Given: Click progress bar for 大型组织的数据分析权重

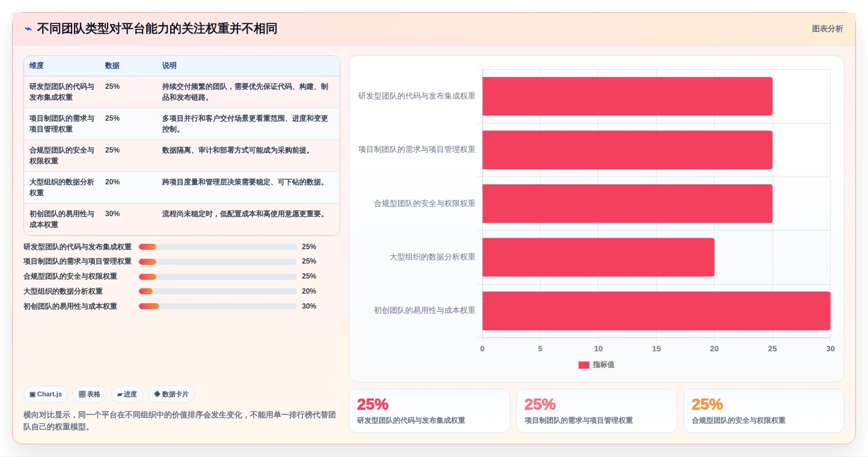Looking at the screenshot, I should pyautogui.click(x=218, y=291).
